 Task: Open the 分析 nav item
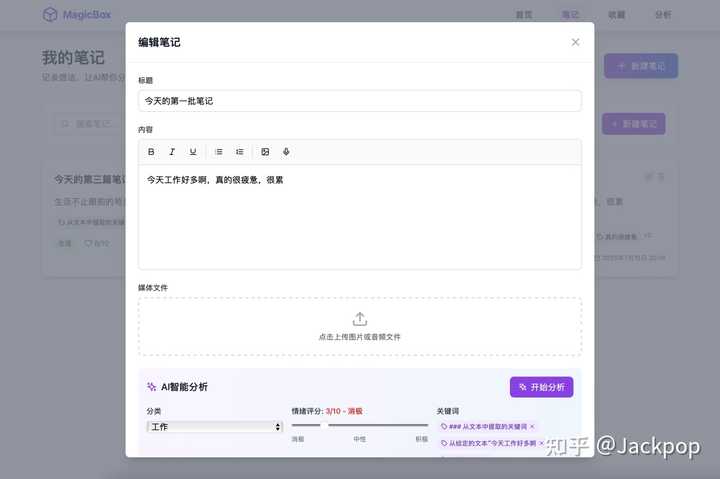663,15
